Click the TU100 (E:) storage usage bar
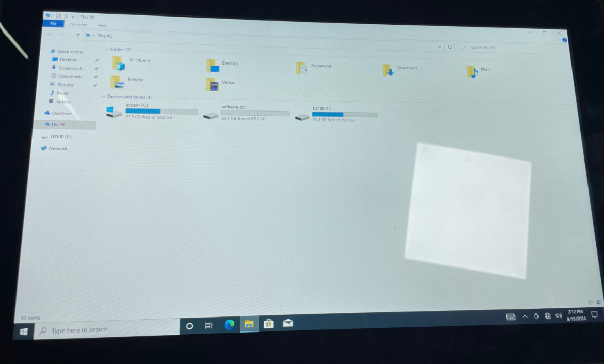The width and height of the screenshot is (604, 364). 344,115
